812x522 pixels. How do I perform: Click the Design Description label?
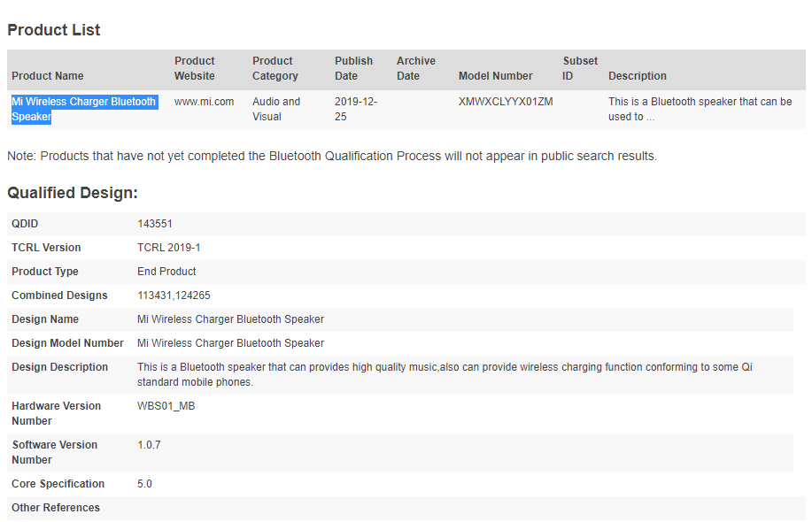(60, 367)
